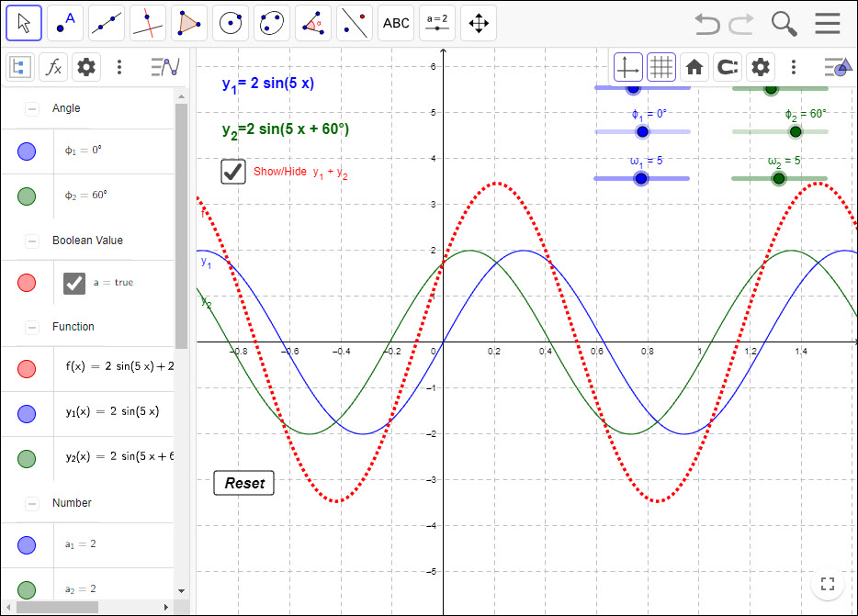858x616 pixels.
Task: Select the φ2 = 60° slider handle
Action: [x=795, y=131]
